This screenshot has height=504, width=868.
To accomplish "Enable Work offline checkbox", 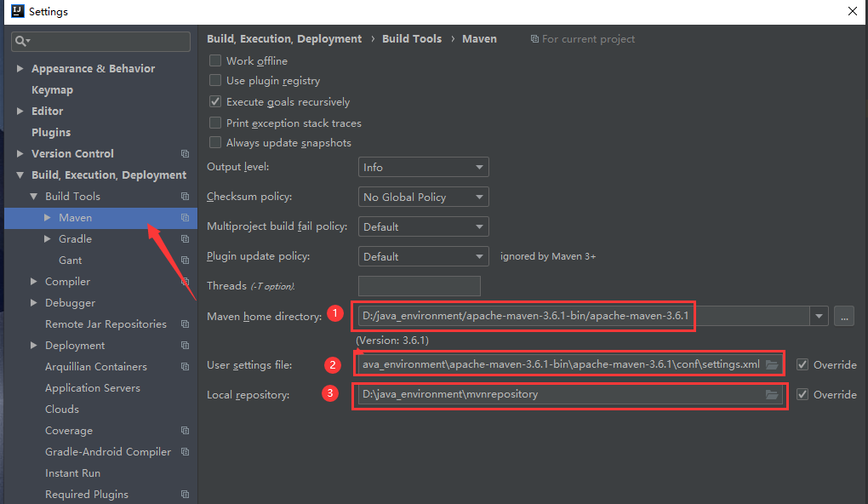I will coord(214,60).
